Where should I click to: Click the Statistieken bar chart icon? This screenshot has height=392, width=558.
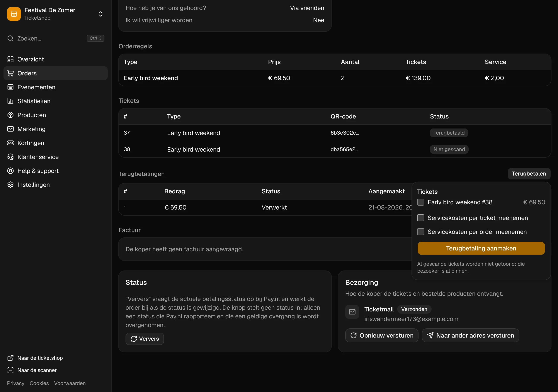pos(10,101)
